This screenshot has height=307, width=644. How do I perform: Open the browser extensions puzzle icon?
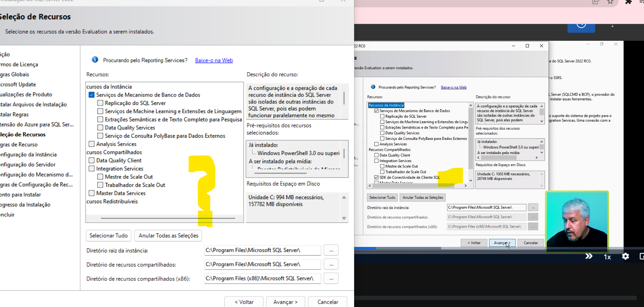628,1
